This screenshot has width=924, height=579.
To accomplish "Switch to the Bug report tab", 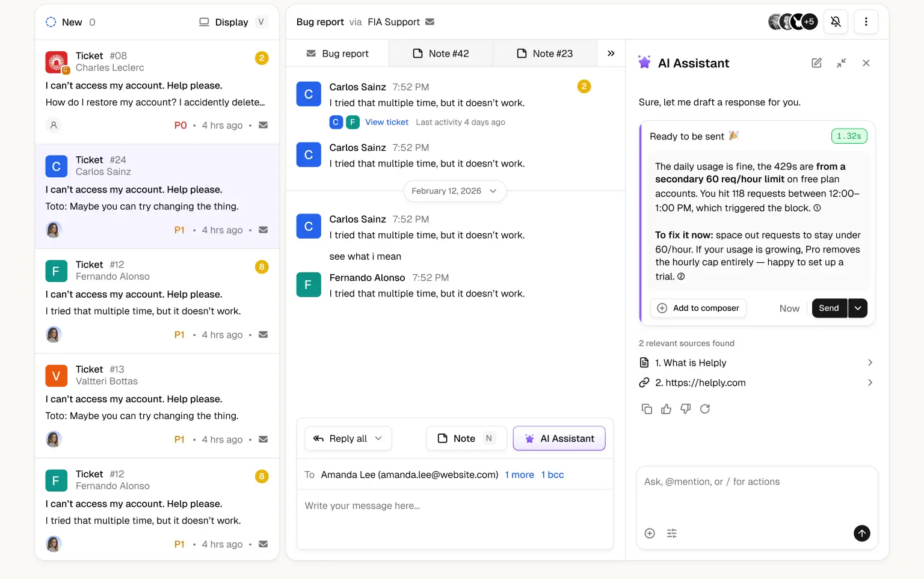I will tap(337, 54).
